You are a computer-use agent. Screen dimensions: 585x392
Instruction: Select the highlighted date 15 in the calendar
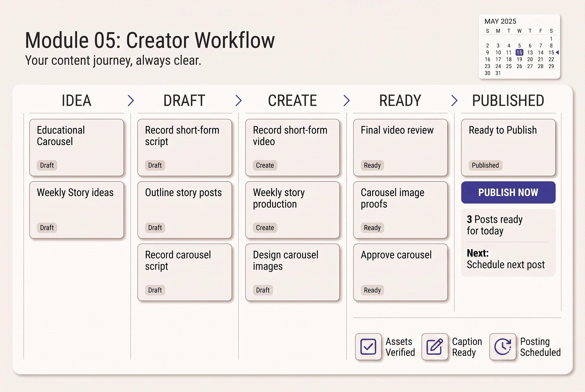520,52
